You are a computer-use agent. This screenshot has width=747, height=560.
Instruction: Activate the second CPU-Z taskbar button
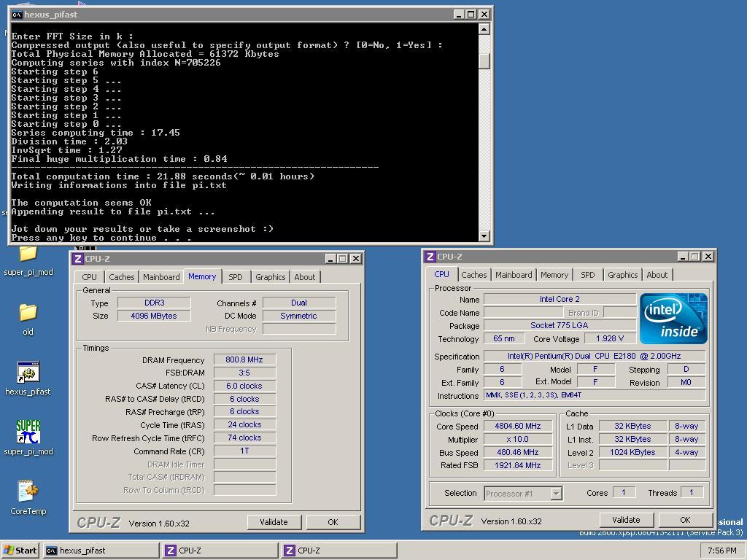[x=338, y=551]
